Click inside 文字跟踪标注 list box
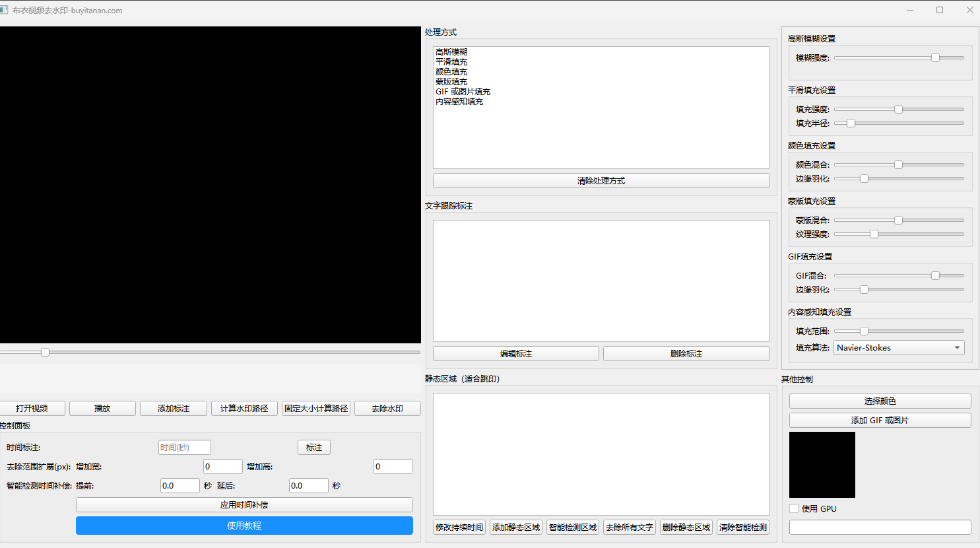This screenshot has width=980, height=548. click(601, 281)
